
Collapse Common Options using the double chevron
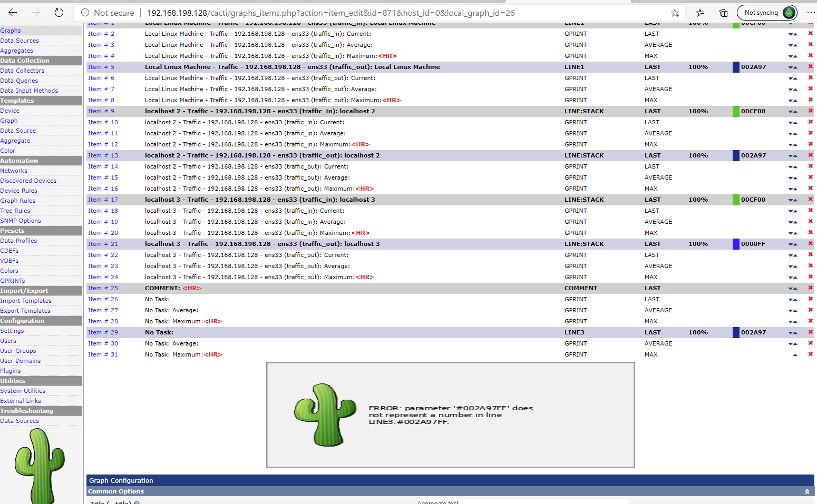pyautogui.click(x=807, y=491)
